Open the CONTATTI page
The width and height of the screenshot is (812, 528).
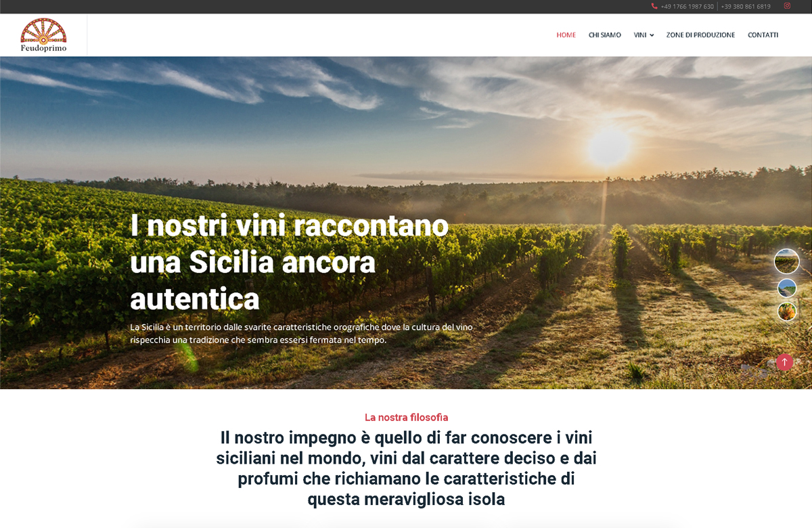[x=763, y=35]
